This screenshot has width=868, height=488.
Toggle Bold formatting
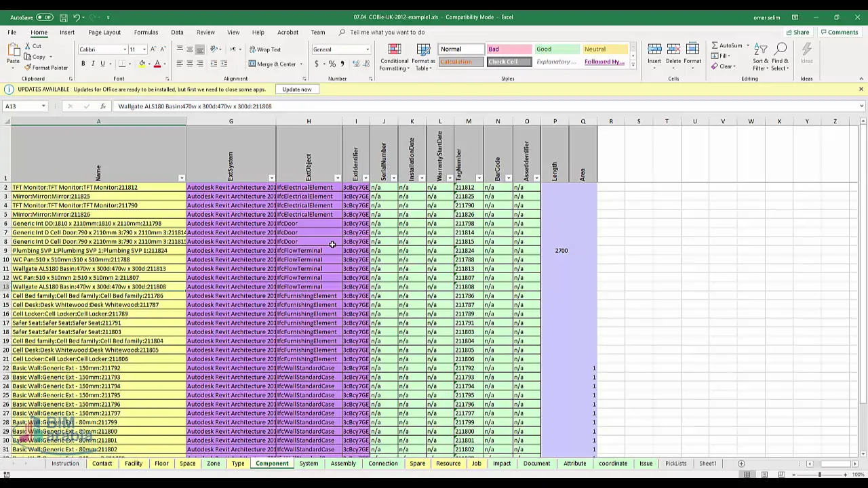coord(83,64)
